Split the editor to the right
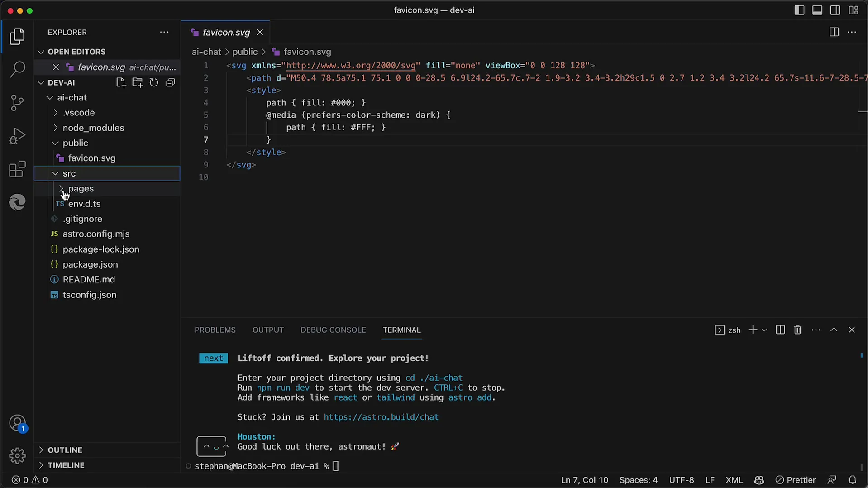Screen dimensions: 868x488 click(834, 32)
